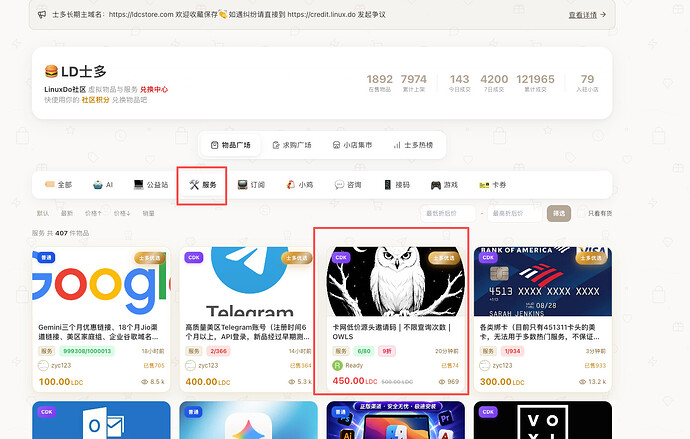Viewport: 690px width, 439px height.
Task: Switch to the 物品广场 tab
Action: (x=231, y=145)
